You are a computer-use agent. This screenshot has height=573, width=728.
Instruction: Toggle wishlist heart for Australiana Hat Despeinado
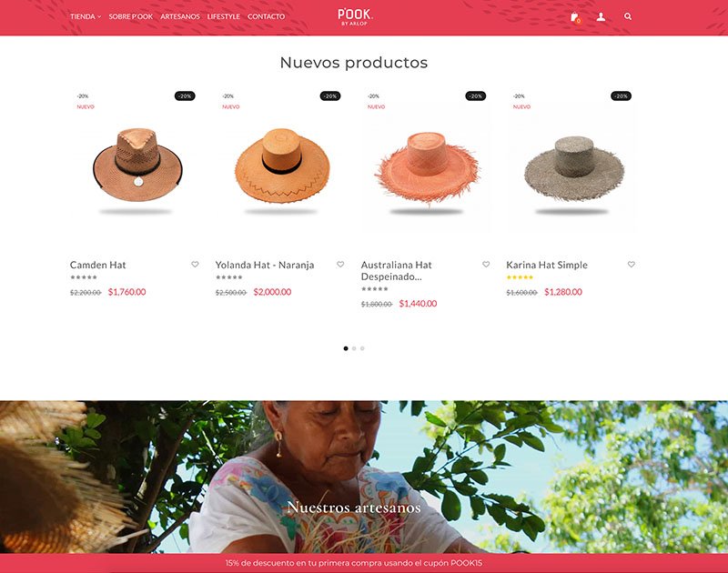[486, 264]
